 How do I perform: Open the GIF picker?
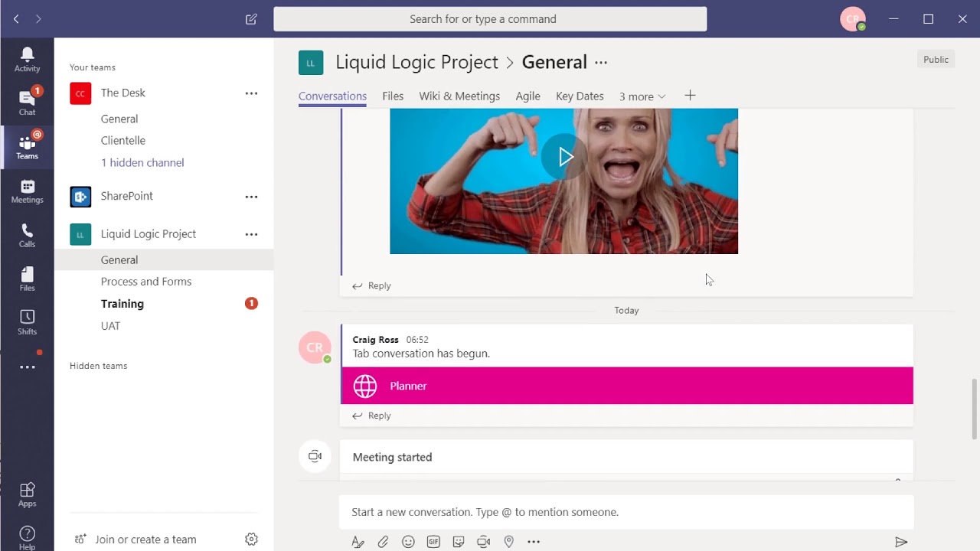[433, 542]
